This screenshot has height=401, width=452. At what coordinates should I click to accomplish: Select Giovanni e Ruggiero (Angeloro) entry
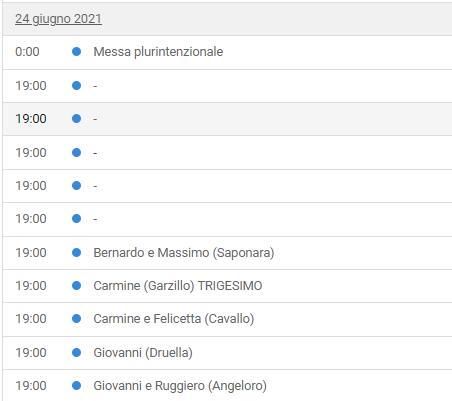(180, 386)
